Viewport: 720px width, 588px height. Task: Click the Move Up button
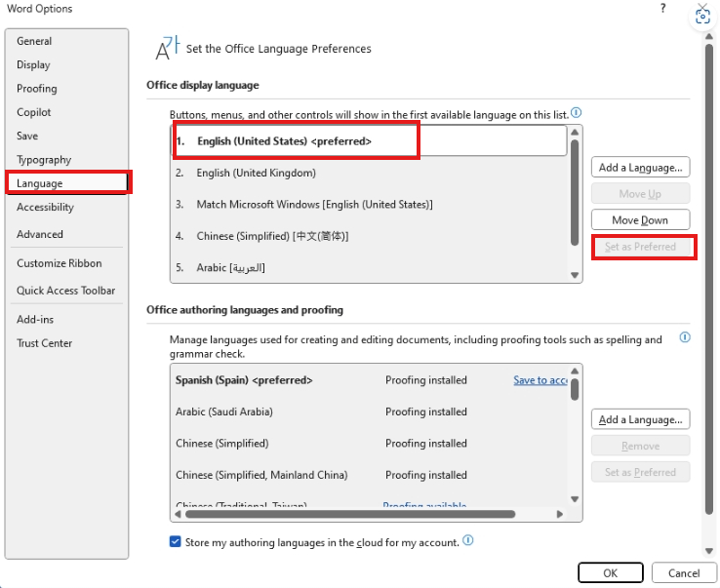pyautogui.click(x=640, y=194)
